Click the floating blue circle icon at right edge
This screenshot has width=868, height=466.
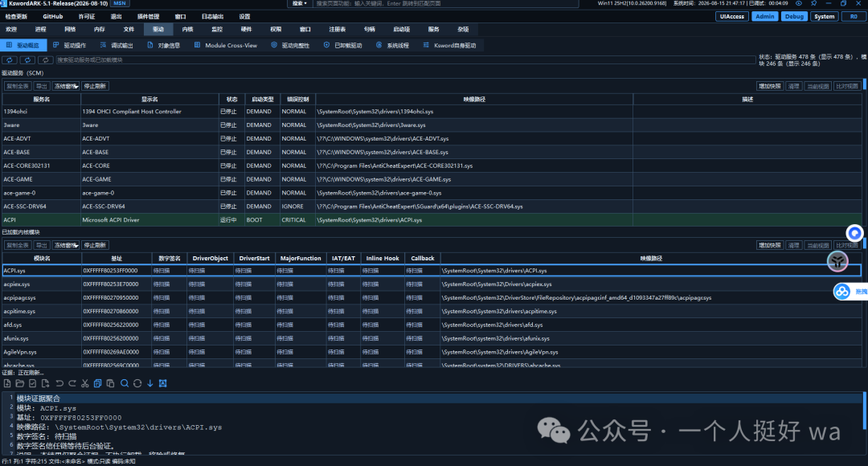854,233
